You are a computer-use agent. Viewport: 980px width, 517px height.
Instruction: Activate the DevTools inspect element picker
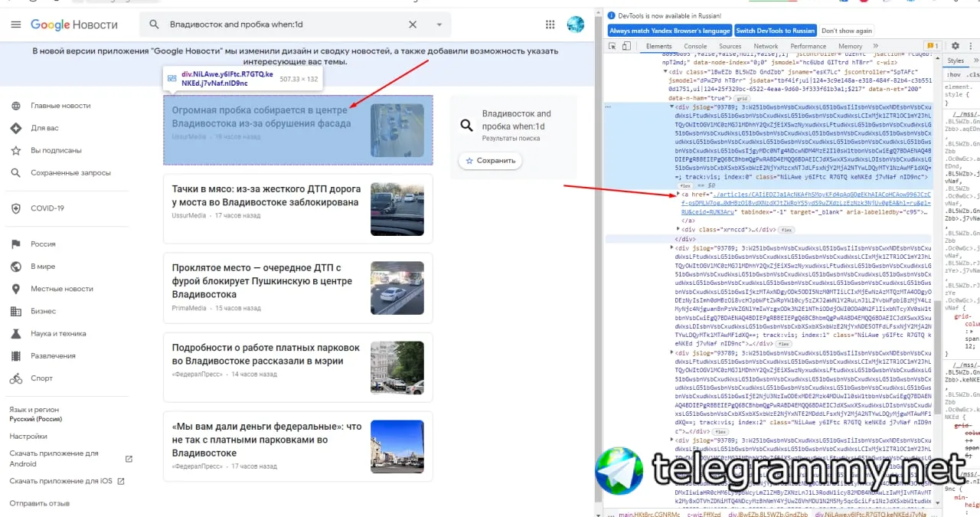(x=612, y=46)
